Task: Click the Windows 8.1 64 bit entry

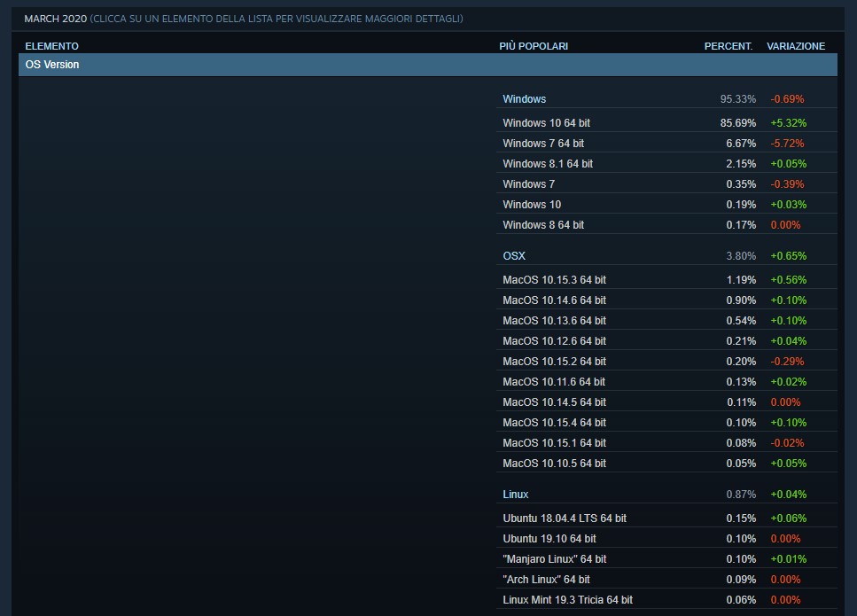Action: pyautogui.click(x=666, y=163)
